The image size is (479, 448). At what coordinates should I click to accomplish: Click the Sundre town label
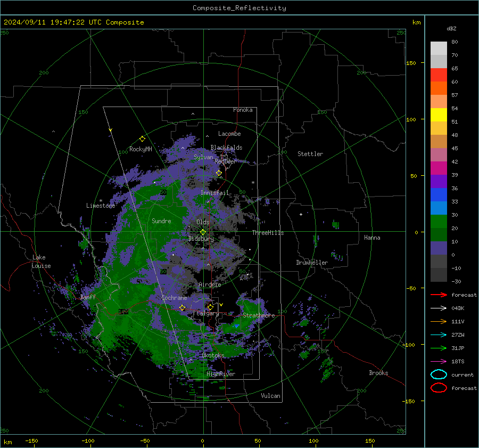(161, 221)
